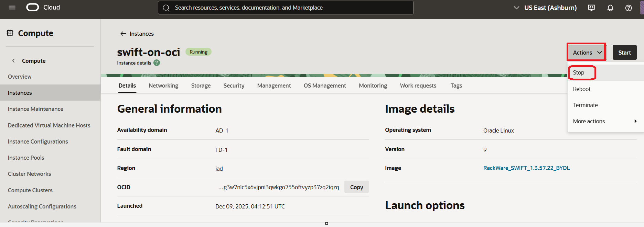Click the Compute link under the sidebar header
Image resolution: width=644 pixels, height=227 pixels.
pos(34,61)
